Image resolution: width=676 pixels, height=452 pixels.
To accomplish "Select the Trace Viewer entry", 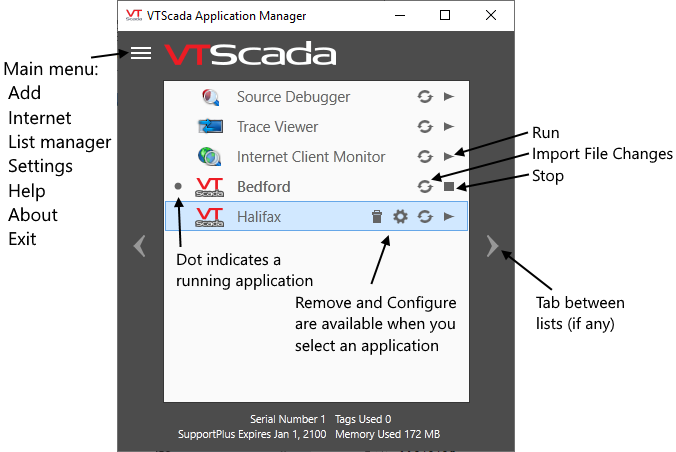I will click(x=277, y=127).
